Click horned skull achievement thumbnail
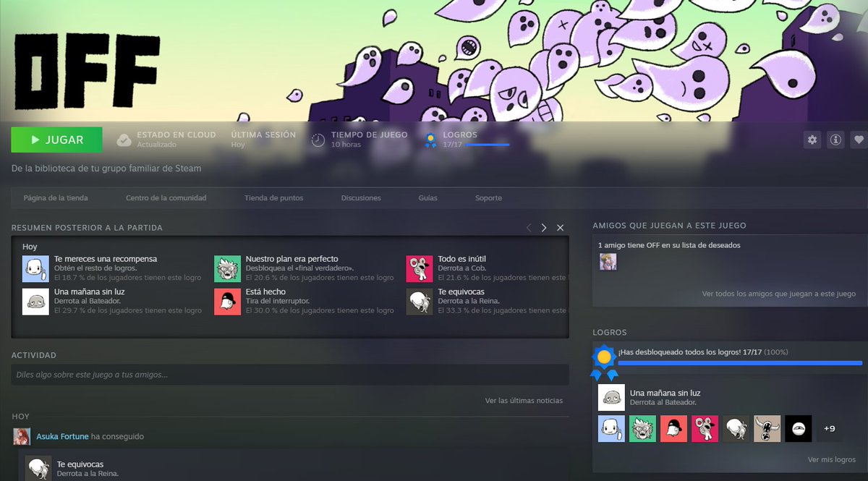 (x=767, y=429)
